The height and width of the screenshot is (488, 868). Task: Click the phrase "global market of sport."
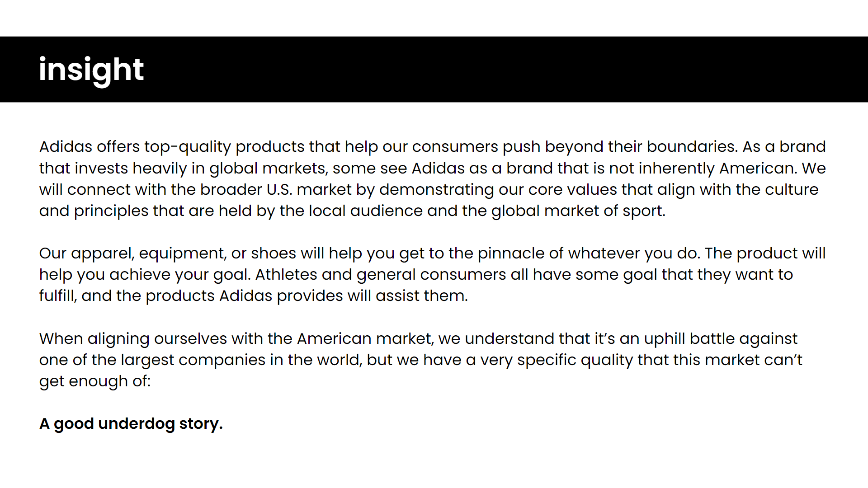tap(578, 211)
